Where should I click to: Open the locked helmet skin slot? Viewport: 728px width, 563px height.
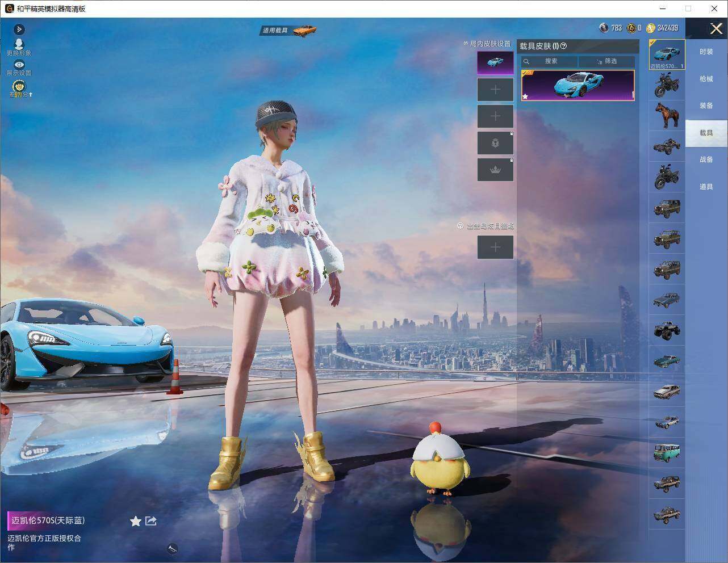tap(495, 143)
